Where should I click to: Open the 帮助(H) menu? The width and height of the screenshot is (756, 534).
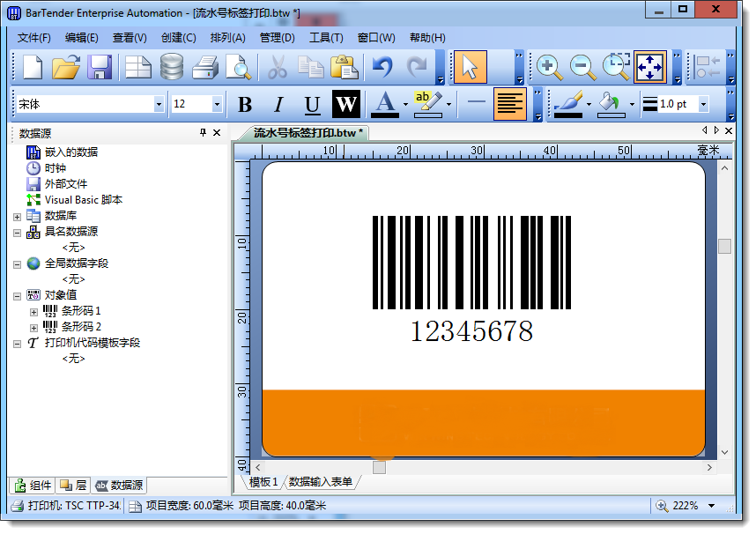427,38
